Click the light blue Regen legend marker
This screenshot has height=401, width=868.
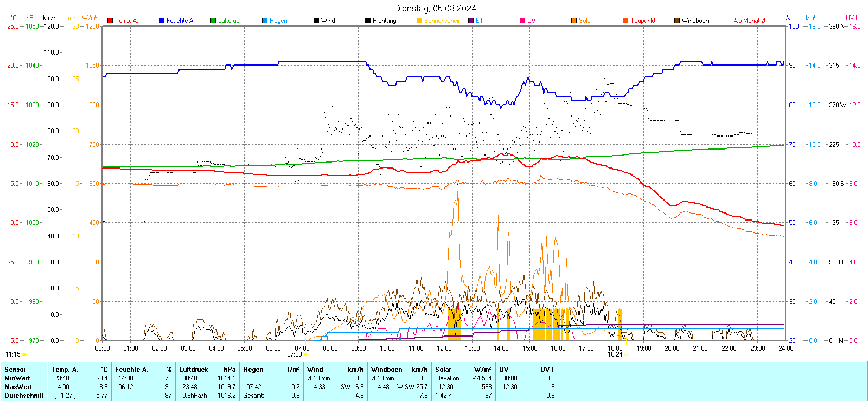[x=265, y=21]
